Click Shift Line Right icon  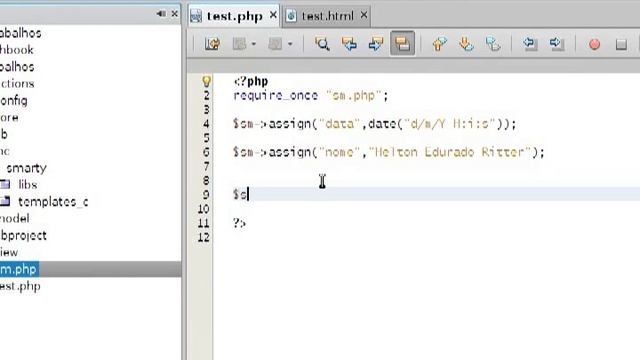coord(556,43)
